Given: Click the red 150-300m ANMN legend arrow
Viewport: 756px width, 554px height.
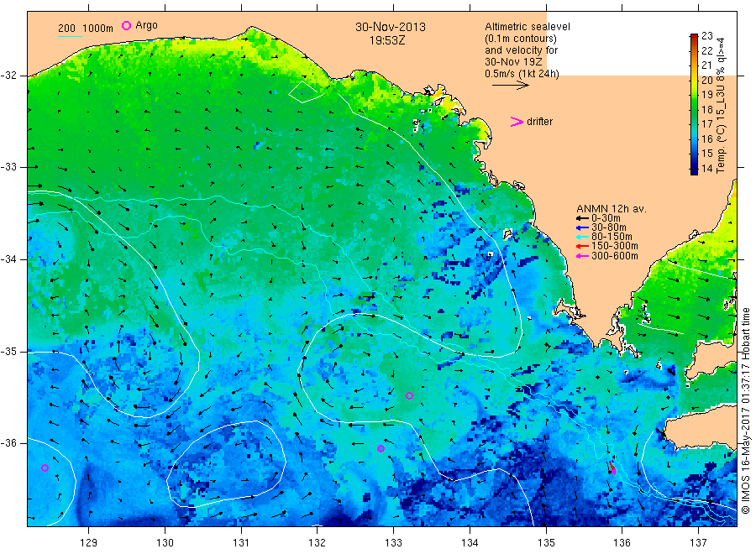Looking at the screenshot, I should pos(582,246).
